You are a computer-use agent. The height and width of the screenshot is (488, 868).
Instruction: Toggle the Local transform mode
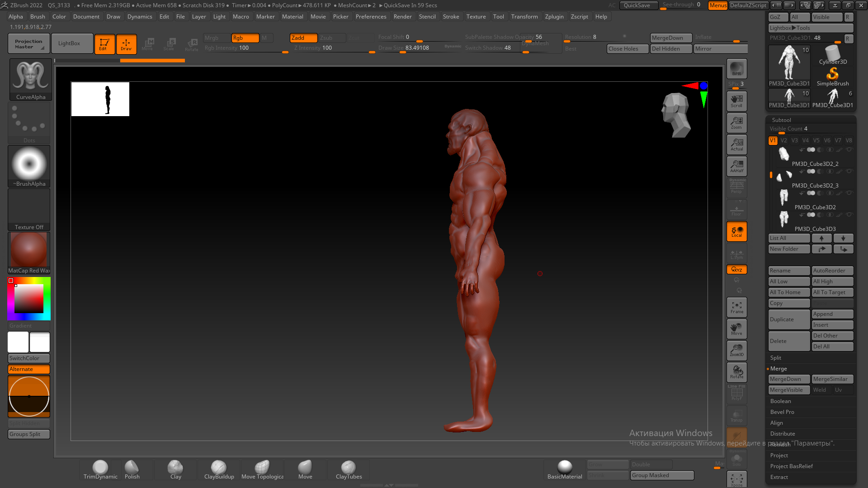click(x=736, y=231)
